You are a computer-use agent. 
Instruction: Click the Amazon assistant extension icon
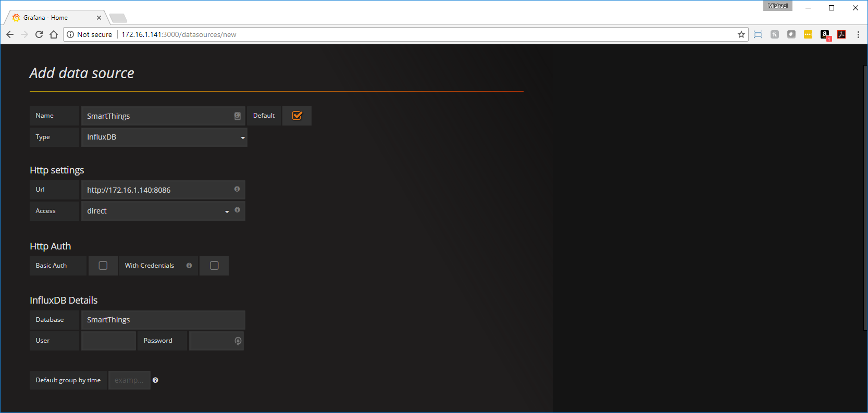[x=825, y=35]
